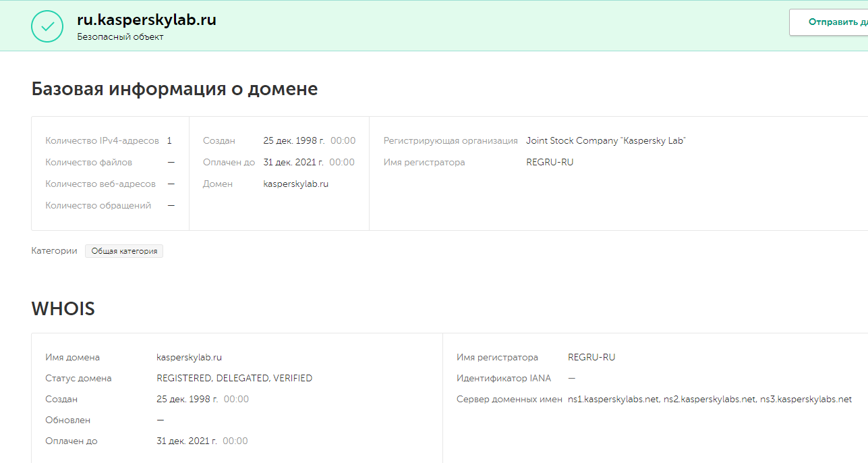Click the Категории label
The image size is (868, 463).
[x=54, y=251]
